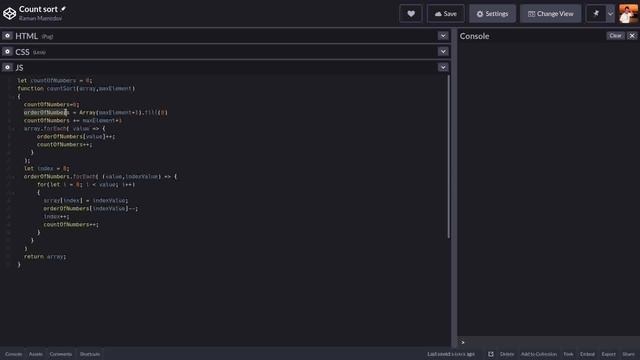The height and width of the screenshot is (360, 640).
Task: Clear the console output
Action: pyautogui.click(x=616, y=36)
